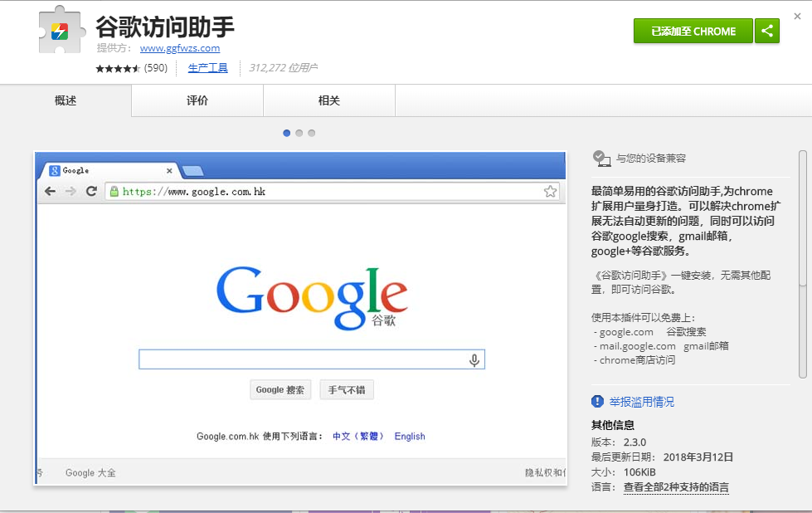The height and width of the screenshot is (513, 812).
Task: Select the first carousel dot
Action: coord(286,133)
